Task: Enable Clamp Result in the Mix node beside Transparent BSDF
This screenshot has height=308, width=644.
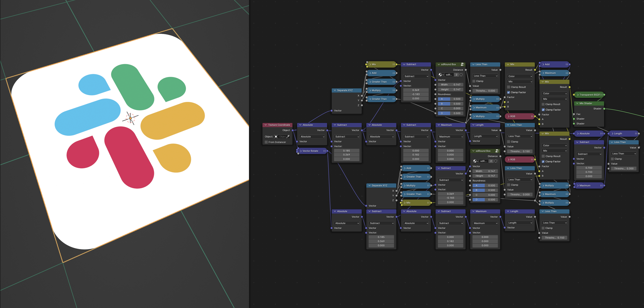Action: click(x=543, y=104)
